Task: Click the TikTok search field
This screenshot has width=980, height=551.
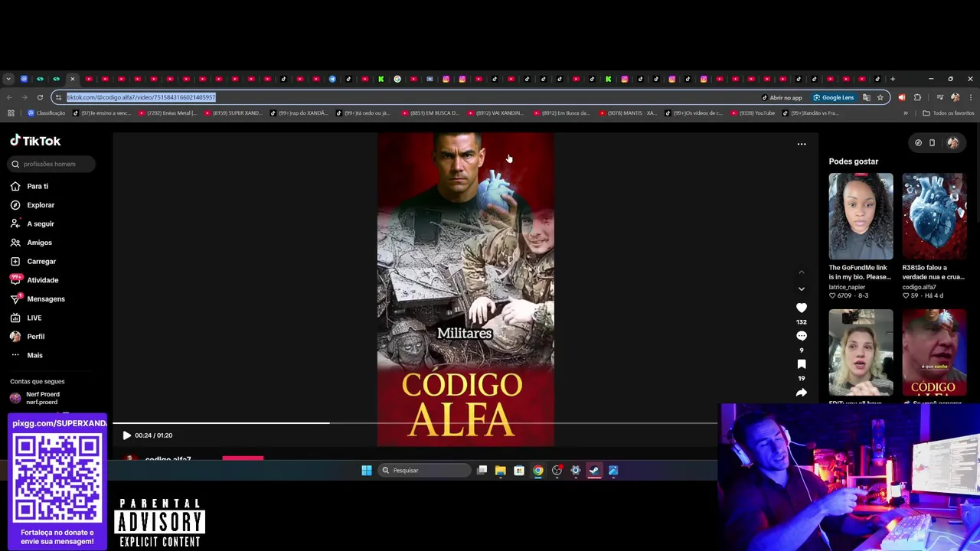Action: coord(52,164)
